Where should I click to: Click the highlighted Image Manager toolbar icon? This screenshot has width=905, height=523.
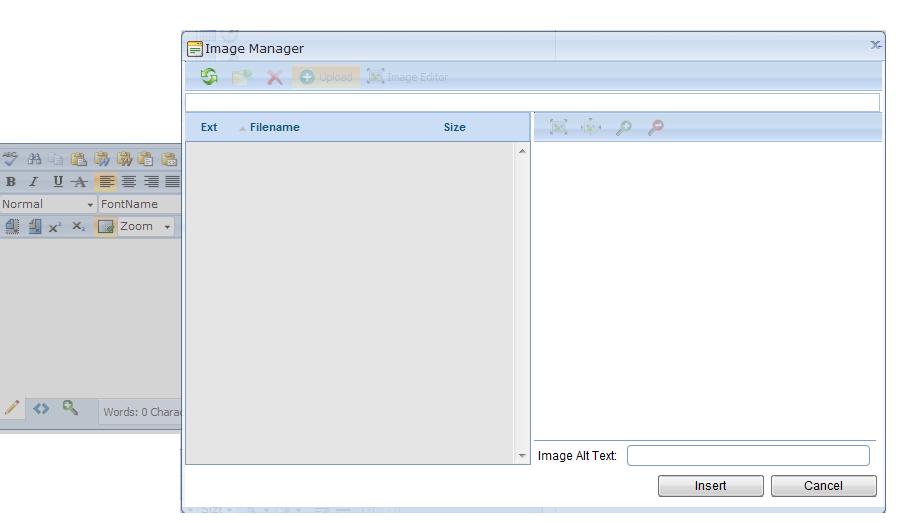point(106,226)
